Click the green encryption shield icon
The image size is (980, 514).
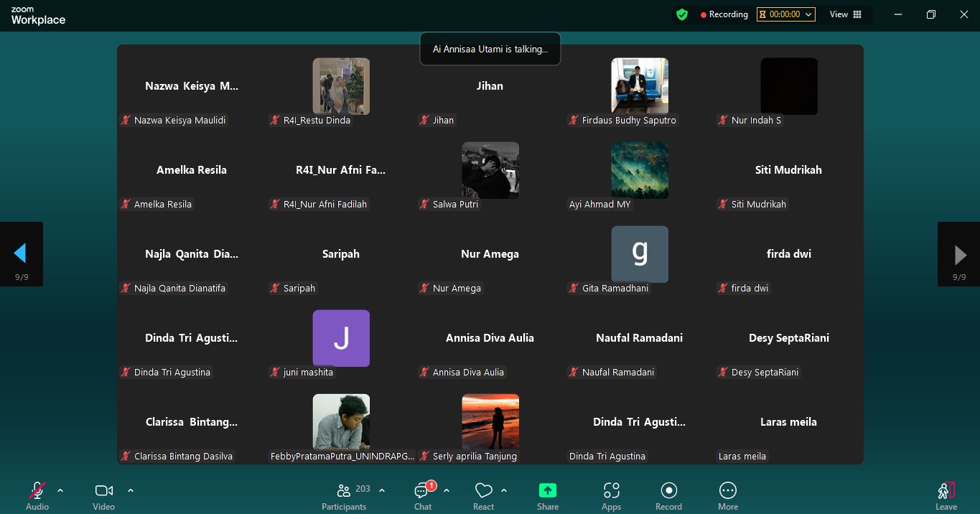click(x=682, y=14)
